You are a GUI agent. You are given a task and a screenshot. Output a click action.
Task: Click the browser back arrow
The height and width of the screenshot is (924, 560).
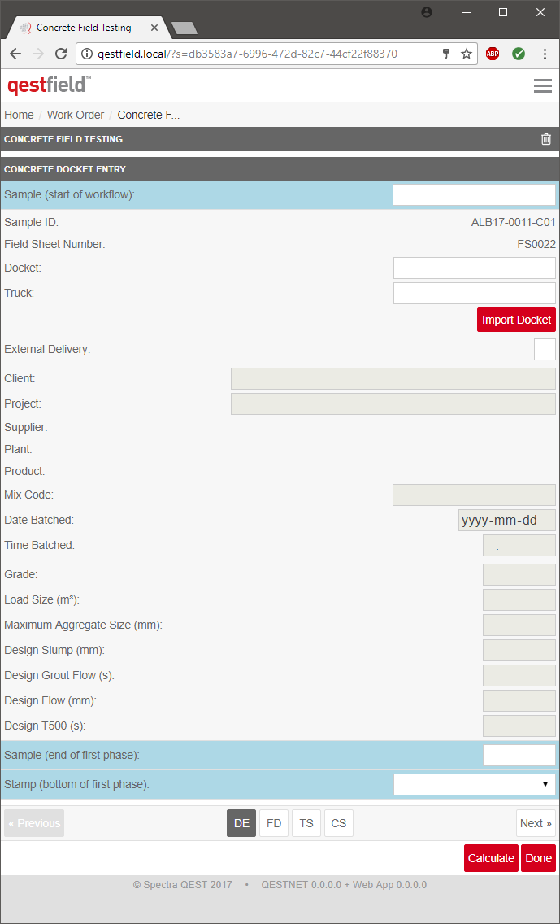[15, 54]
